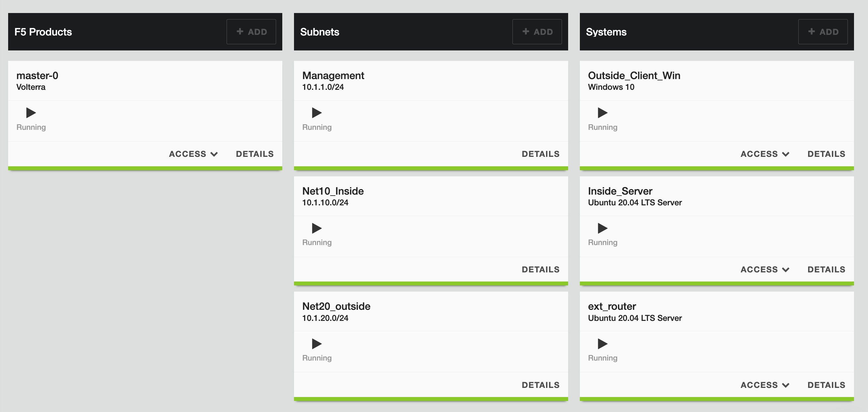Viewport: 868px width, 412px height.
Task: Click the Outside_Client_Win card title
Action: point(634,76)
